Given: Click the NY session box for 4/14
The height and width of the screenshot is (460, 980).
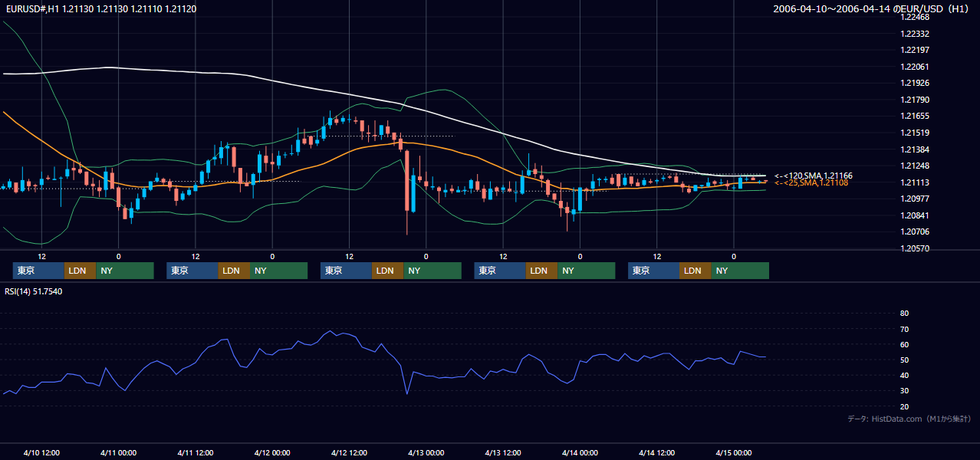Looking at the screenshot, I should pyautogui.click(x=740, y=271).
